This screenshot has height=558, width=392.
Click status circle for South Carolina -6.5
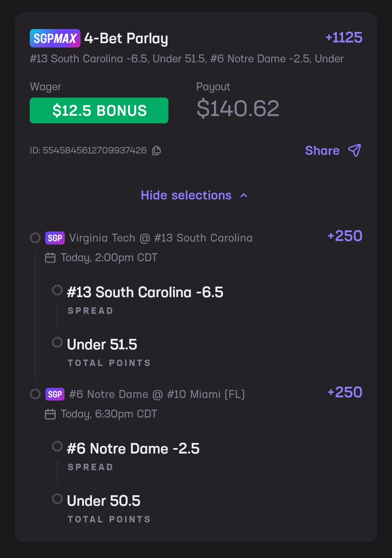point(57,290)
